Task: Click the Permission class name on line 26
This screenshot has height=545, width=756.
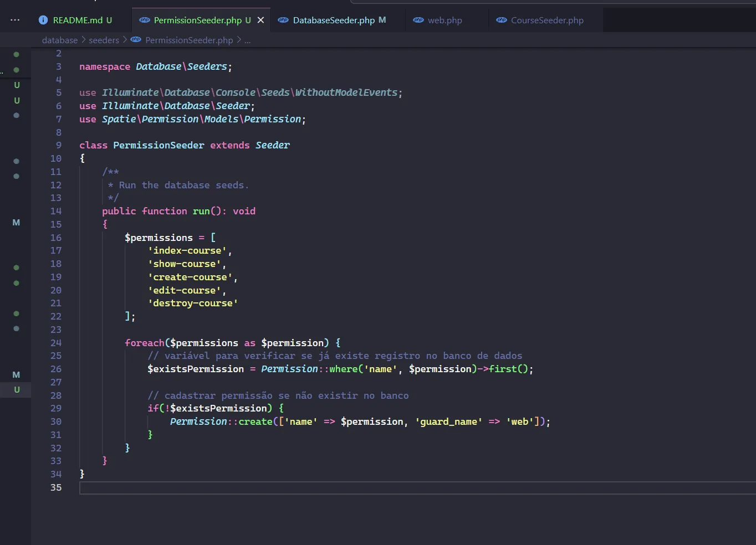Action: [289, 369]
